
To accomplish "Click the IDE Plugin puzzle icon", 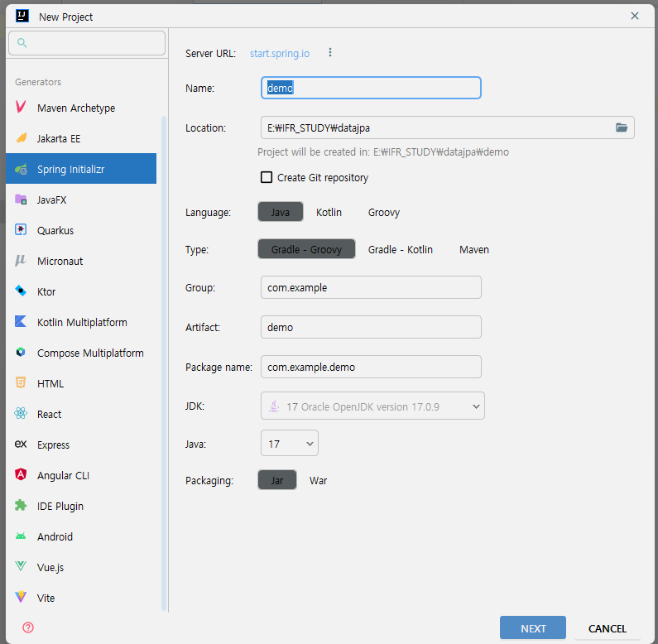I will pyautogui.click(x=21, y=505).
